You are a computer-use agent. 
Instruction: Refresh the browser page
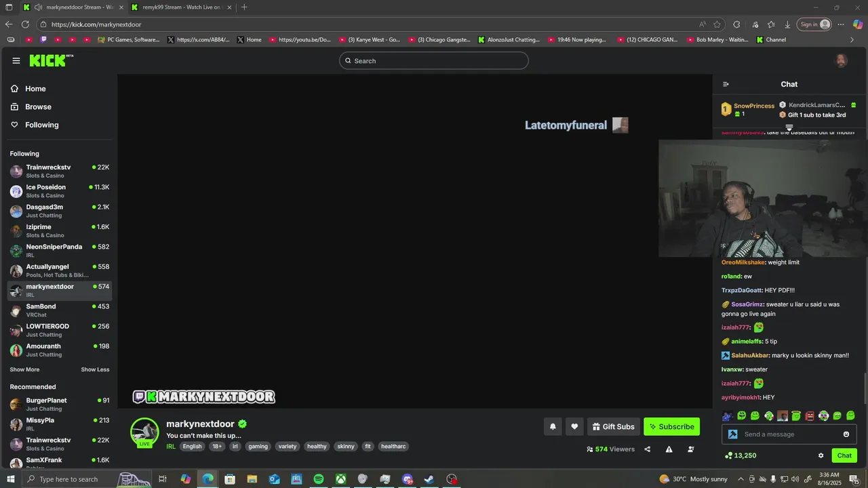pyautogui.click(x=25, y=24)
